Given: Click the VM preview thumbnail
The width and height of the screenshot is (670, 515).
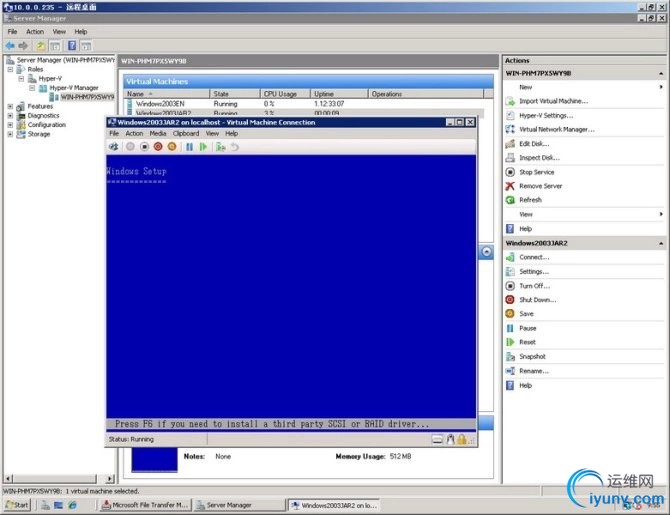Looking at the screenshot, I should (154, 459).
